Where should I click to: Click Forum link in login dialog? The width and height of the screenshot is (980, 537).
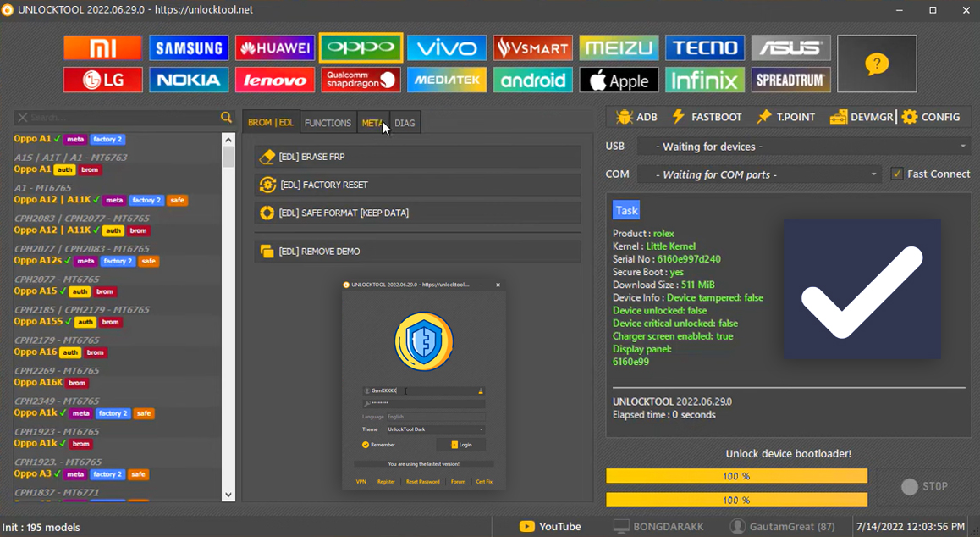(458, 482)
